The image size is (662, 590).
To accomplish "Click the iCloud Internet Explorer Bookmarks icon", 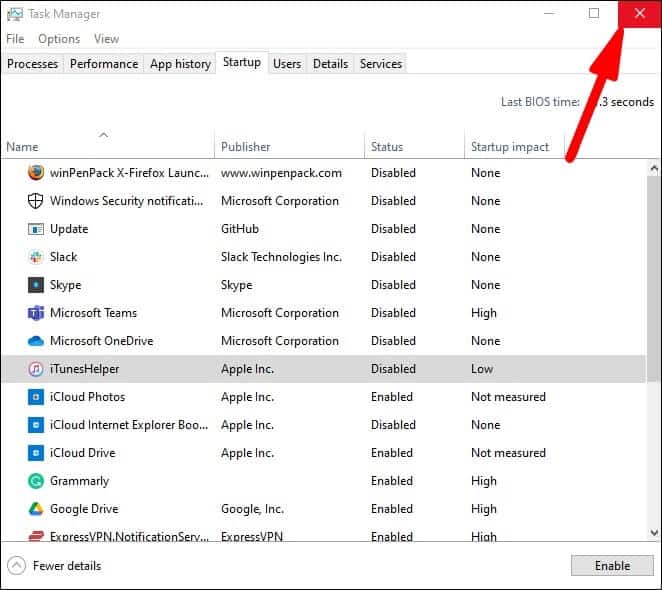I will click(36, 425).
